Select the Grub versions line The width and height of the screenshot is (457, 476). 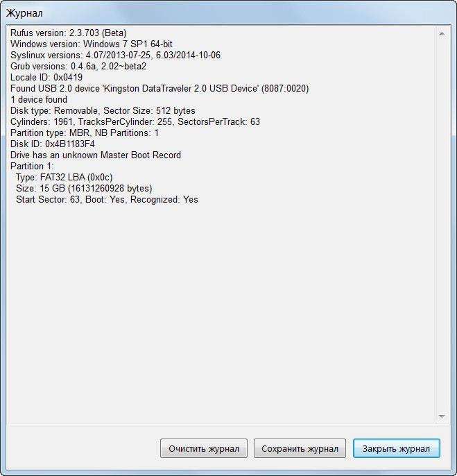coord(78,66)
